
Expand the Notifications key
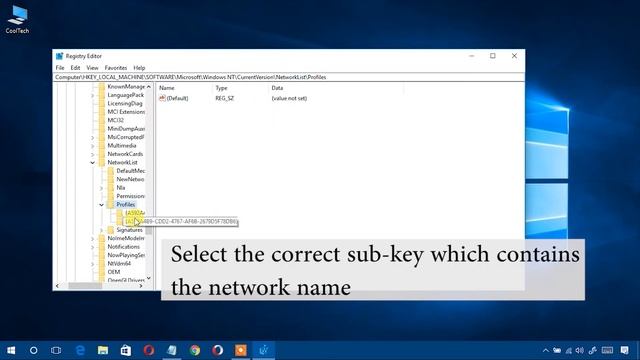[x=93, y=247]
